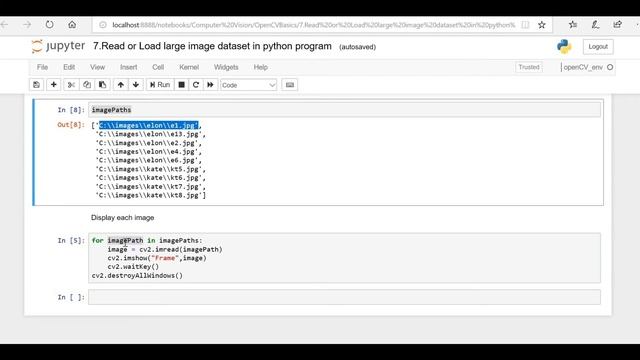
Task: Click the kate kt8.jpg path line
Action: point(151,195)
